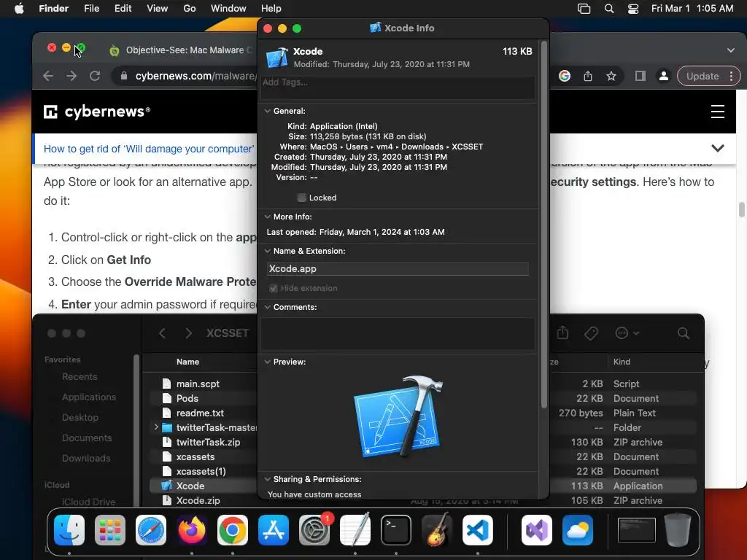Open System Settings in the dock
747x560 pixels.
pyautogui.click(x=314, y=529)
